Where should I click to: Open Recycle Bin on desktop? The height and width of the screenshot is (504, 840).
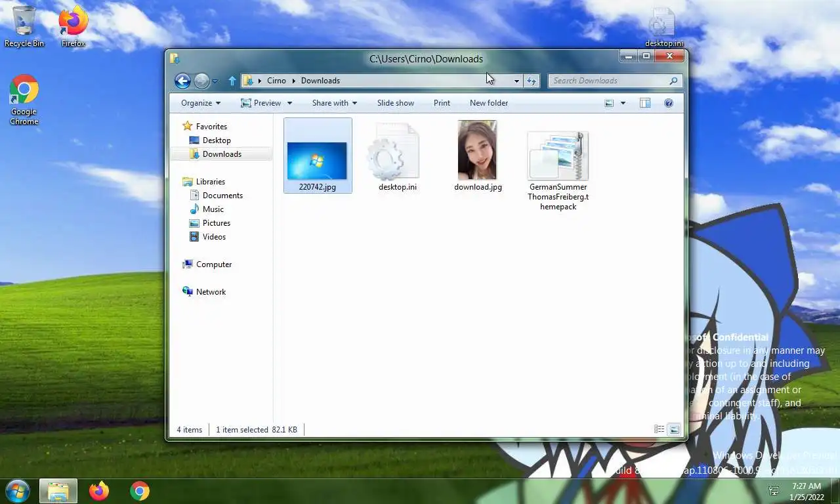click(x=24, y=27)
